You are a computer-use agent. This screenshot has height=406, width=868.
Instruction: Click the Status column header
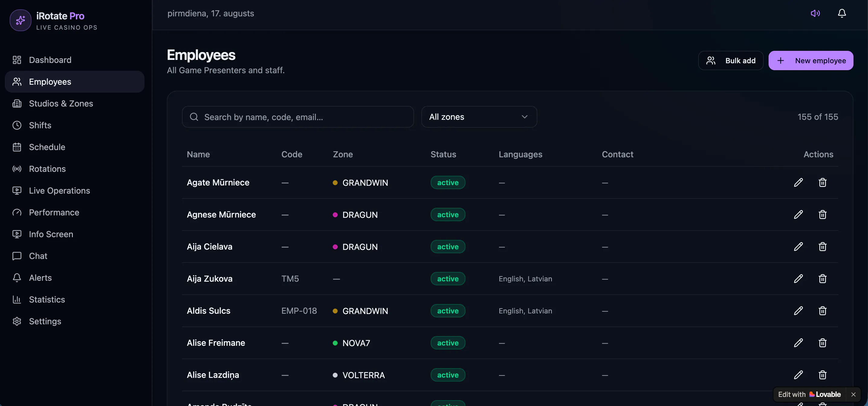point(443,154)
